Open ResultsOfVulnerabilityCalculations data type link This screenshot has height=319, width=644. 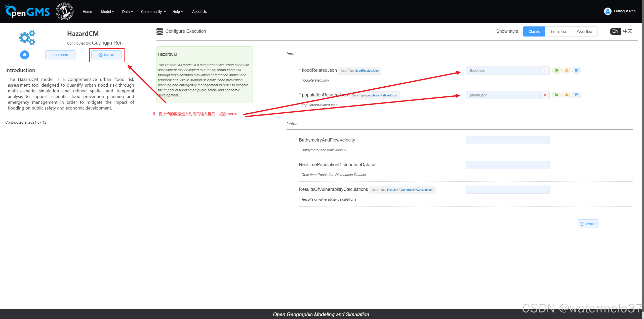point(410,190)
